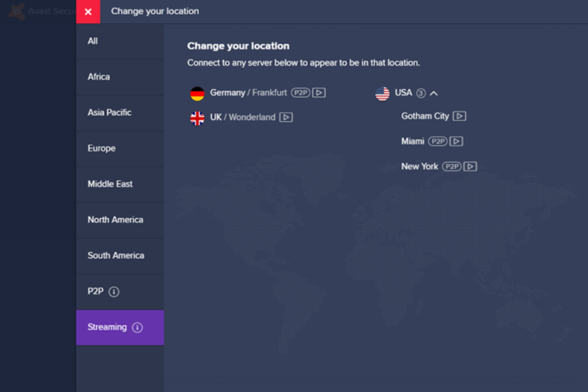
Task: Collapse the USA server list chevron
Action: point(433,93)
